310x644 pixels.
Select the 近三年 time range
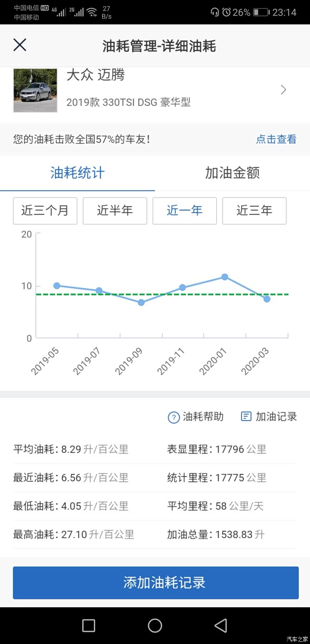(254, 211)
